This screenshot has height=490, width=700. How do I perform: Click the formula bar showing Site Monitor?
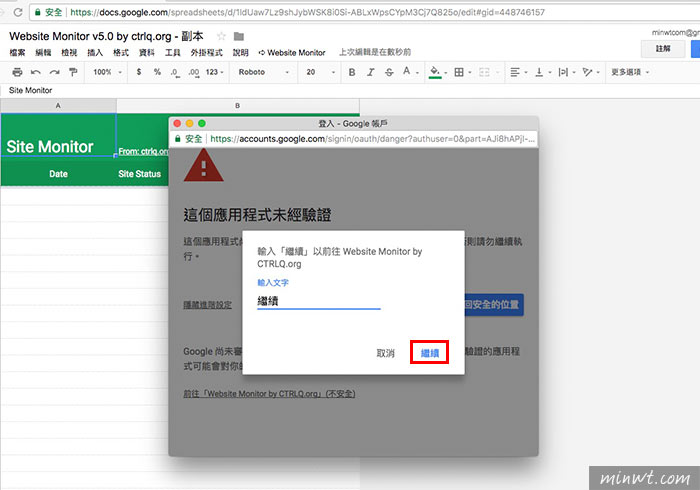pos(350,91)
